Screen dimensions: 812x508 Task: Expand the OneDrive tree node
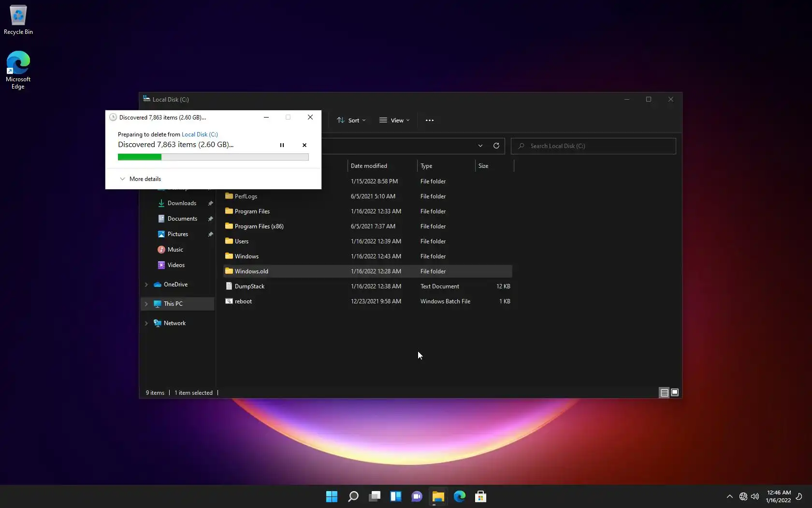(146, 284)
